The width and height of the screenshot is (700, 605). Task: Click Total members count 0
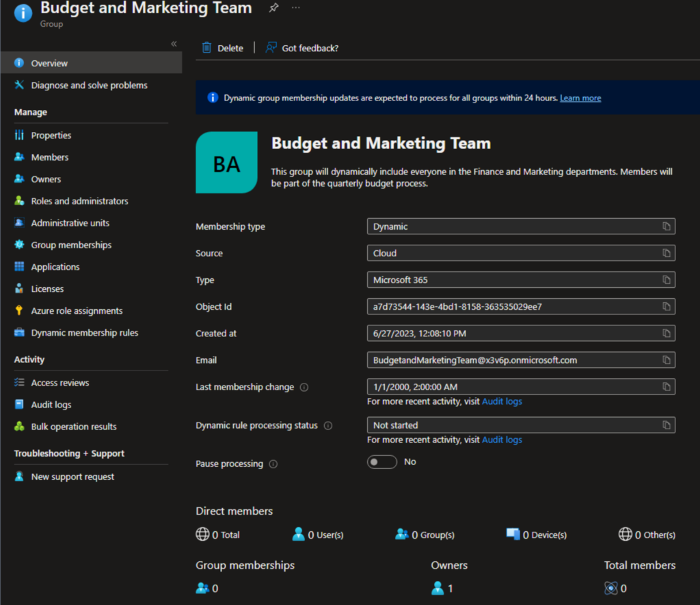(615, 589)
